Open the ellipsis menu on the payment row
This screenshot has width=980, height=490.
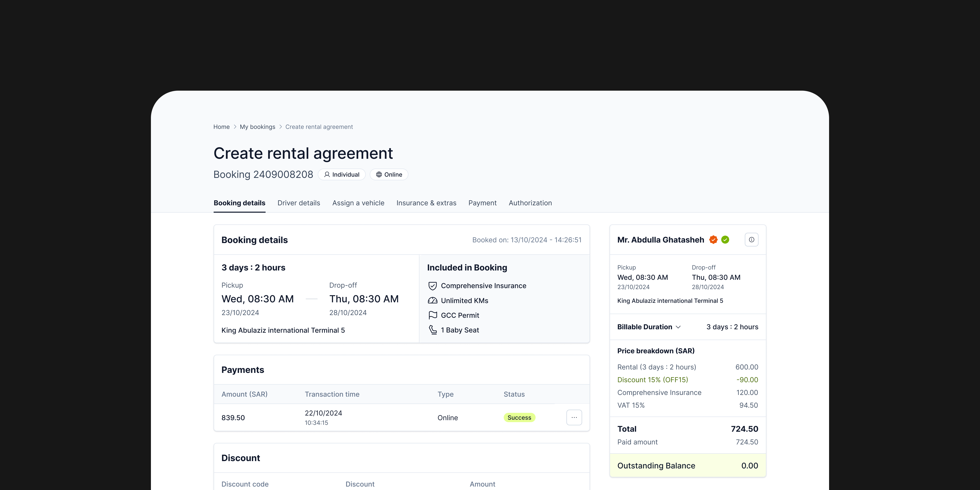click(x=574, y=417)
